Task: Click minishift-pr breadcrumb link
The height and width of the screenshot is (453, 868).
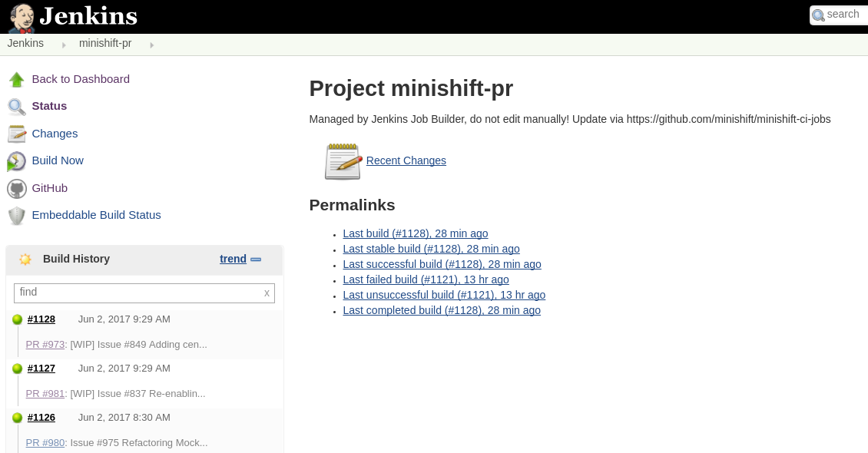Action: click(105, 43)
